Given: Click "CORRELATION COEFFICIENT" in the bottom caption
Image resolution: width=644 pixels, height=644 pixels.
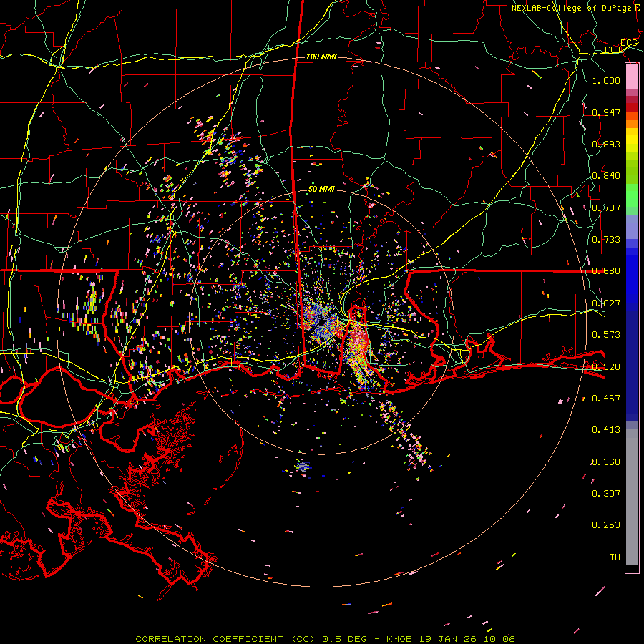Looking at the screenshot, I should (x=209, y=639).
